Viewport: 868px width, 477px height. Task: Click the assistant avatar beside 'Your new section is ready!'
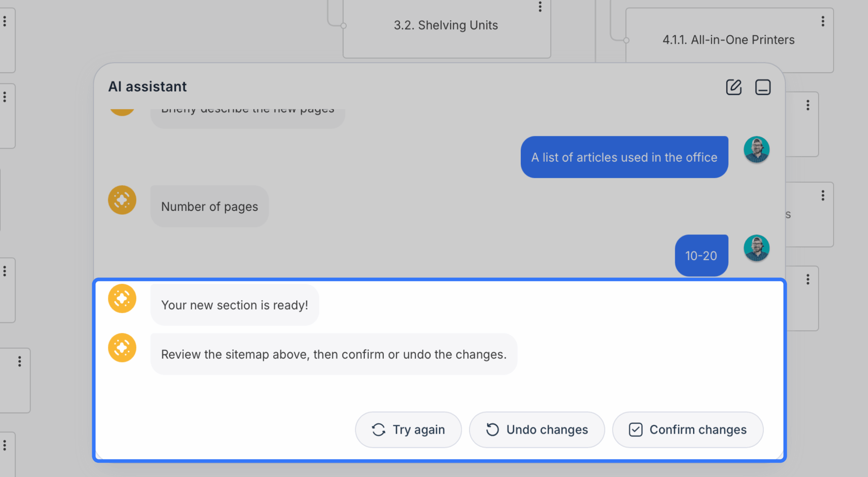tap(122, 298)
